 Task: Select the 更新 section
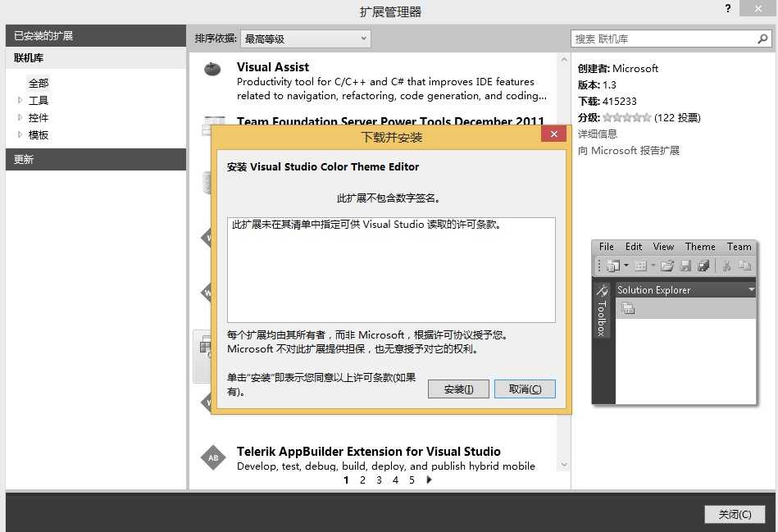(x=96, y=159)
